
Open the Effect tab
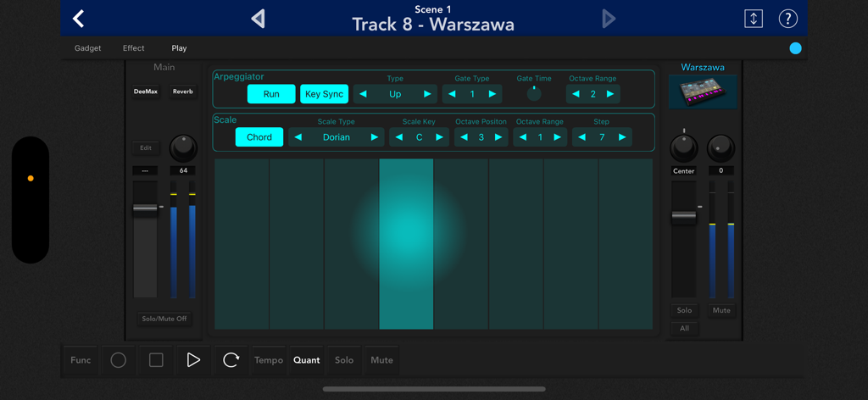click(x=133, y=48)
